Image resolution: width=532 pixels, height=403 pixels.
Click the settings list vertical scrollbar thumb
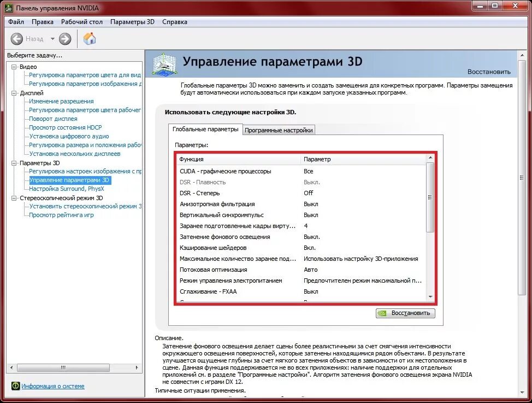pos(430,197)
